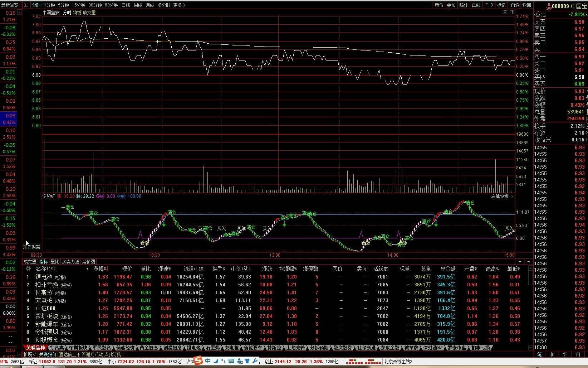Select the 分时 timeframe

36,5
